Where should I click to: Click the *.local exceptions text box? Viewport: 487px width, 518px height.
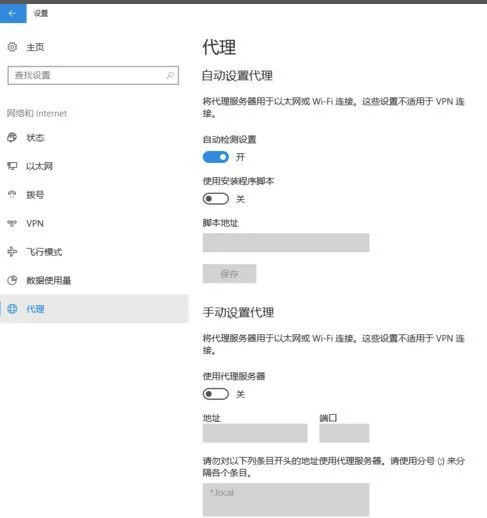point(286,499)
